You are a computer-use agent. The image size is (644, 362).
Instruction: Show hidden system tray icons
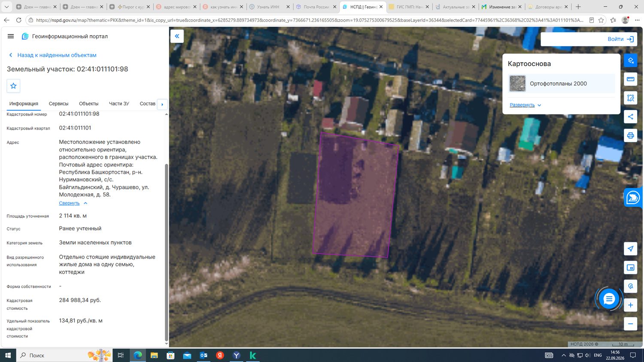pos(563,355)
